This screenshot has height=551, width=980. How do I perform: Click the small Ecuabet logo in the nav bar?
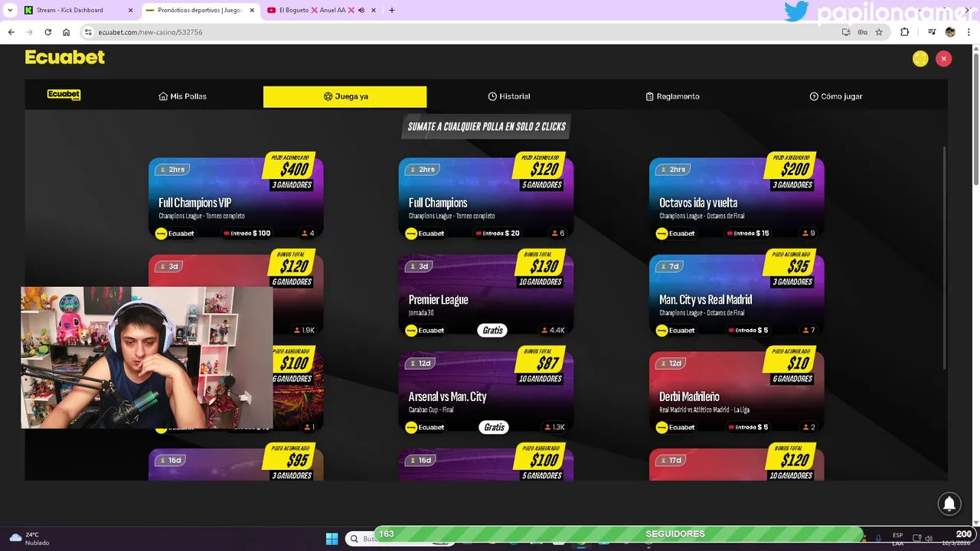click(x=64, y=95)
